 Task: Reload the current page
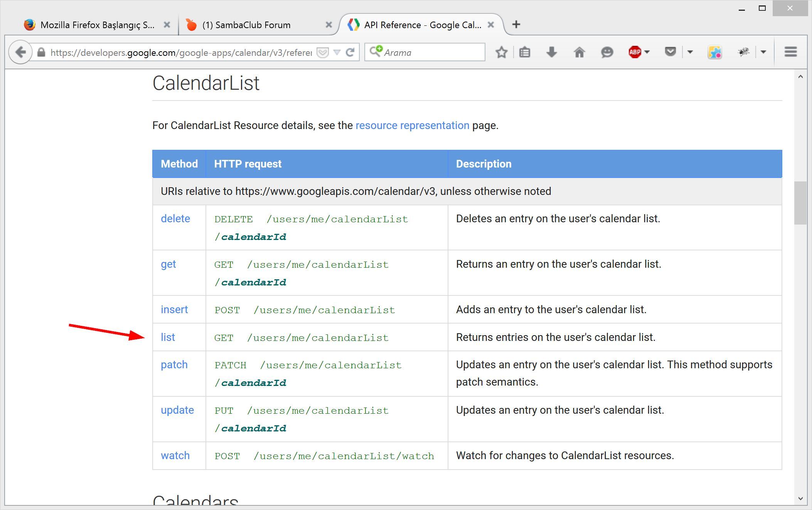(x=350, y=52)
